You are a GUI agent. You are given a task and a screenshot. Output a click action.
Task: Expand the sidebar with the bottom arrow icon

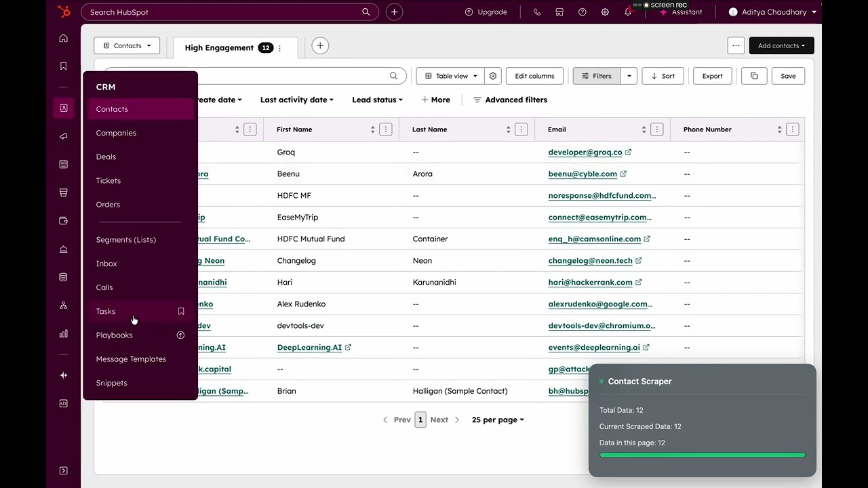64,471
